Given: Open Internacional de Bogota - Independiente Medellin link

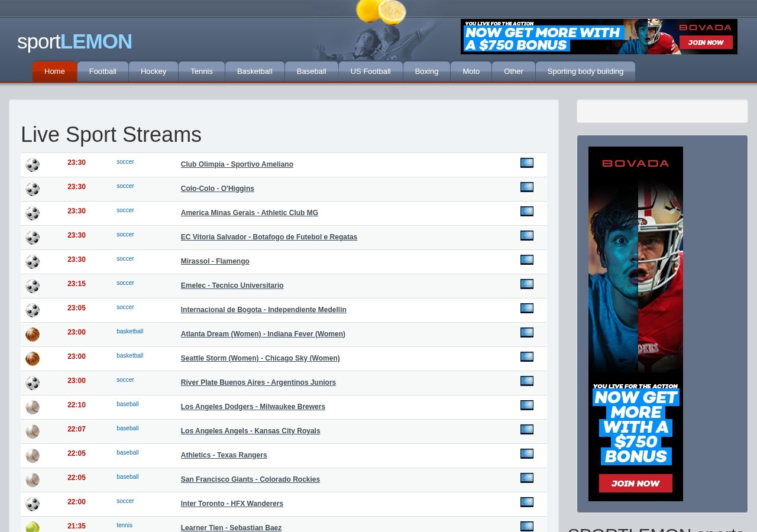Looking at the screenshot, I should pyautogui.click(x=264, y=310).
